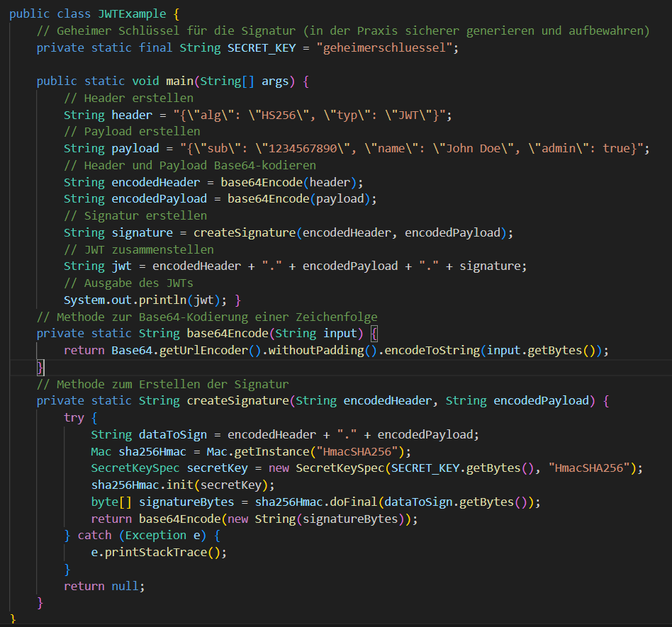Click the try keyword
This screenshot has height=627, width=672.
[74, 417]
